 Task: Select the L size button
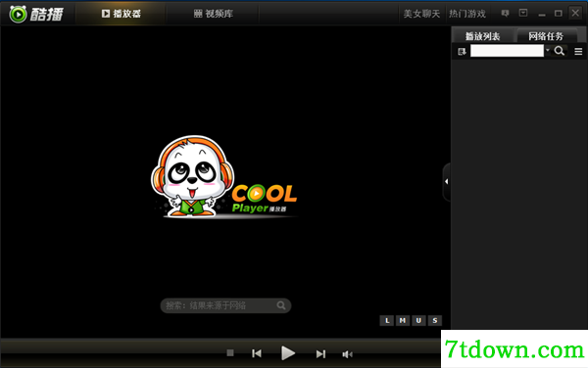click(387, 320)
